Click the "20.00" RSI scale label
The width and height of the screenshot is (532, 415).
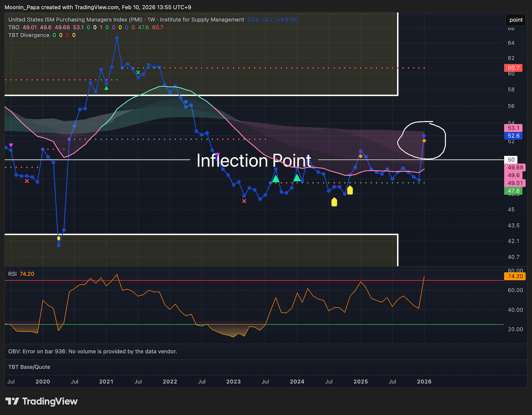pos(516,329)
